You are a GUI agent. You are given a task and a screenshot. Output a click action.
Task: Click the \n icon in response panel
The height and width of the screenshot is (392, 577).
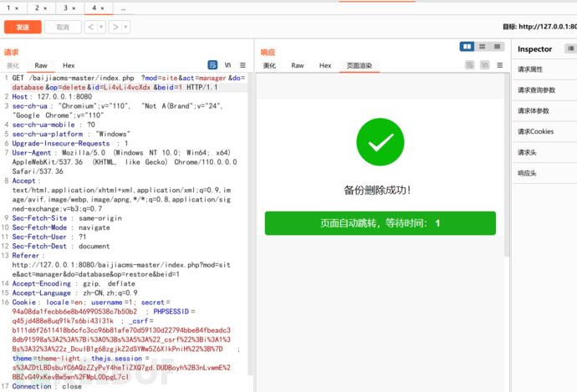click(x=485, y=65)
